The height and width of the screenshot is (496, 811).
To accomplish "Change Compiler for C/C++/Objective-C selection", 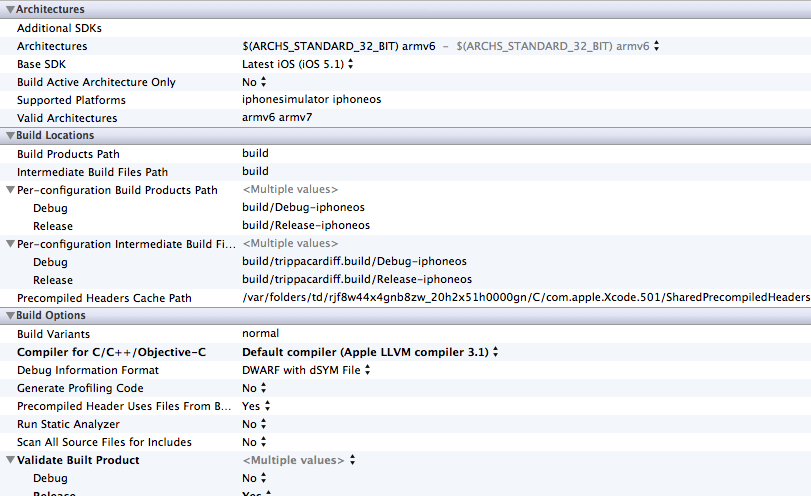I will click(x=370, y=352).
